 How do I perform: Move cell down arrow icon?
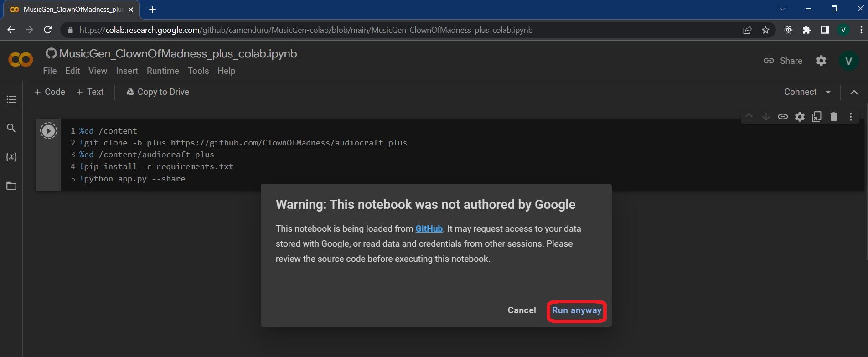tap(766, 117)
